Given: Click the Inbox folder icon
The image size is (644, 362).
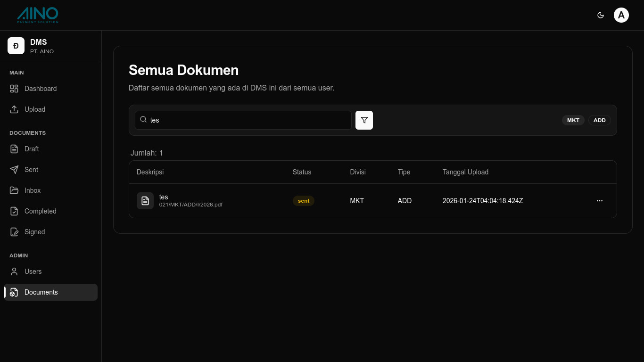Looking at the screenshot, I should coord(14,190).
